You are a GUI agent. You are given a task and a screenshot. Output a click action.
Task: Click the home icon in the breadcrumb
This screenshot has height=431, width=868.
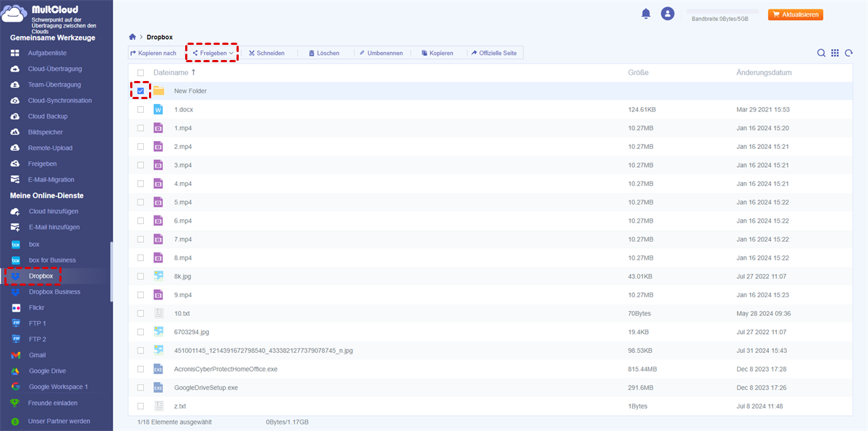(132, 36)
